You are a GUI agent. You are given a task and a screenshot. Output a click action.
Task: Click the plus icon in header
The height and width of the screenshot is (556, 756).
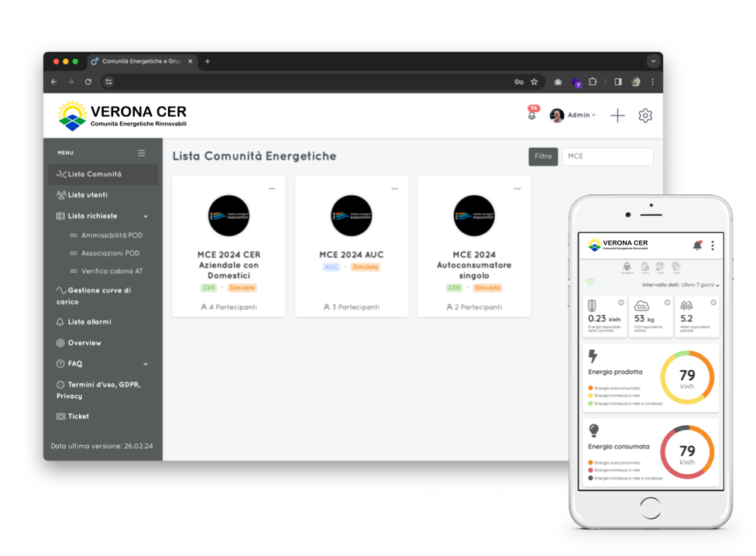(617, 115)
